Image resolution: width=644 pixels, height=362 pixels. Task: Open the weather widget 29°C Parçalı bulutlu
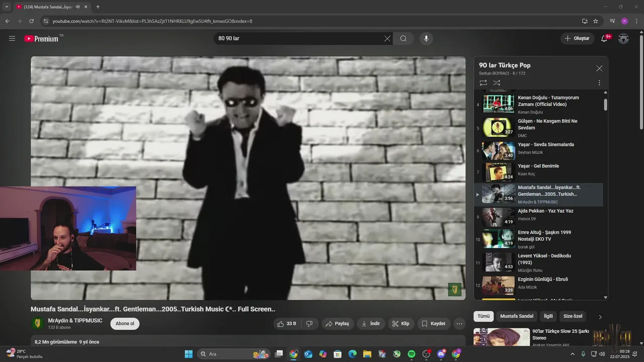tap(24, 354)
